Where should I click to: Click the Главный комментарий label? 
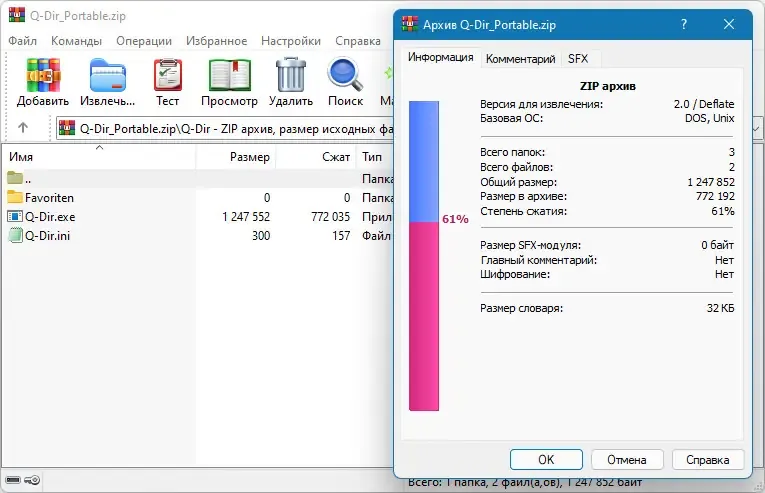(539, 260)
